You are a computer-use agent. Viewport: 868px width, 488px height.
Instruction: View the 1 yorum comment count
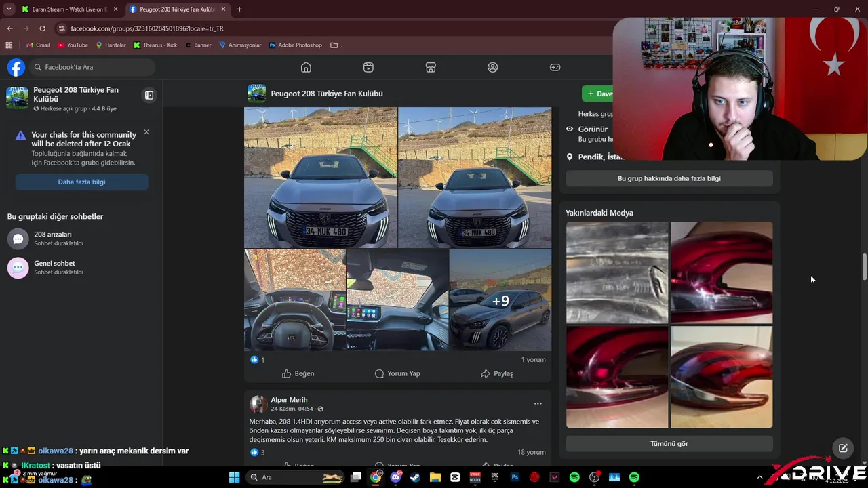pyautogui.click(x=533, y=360)
